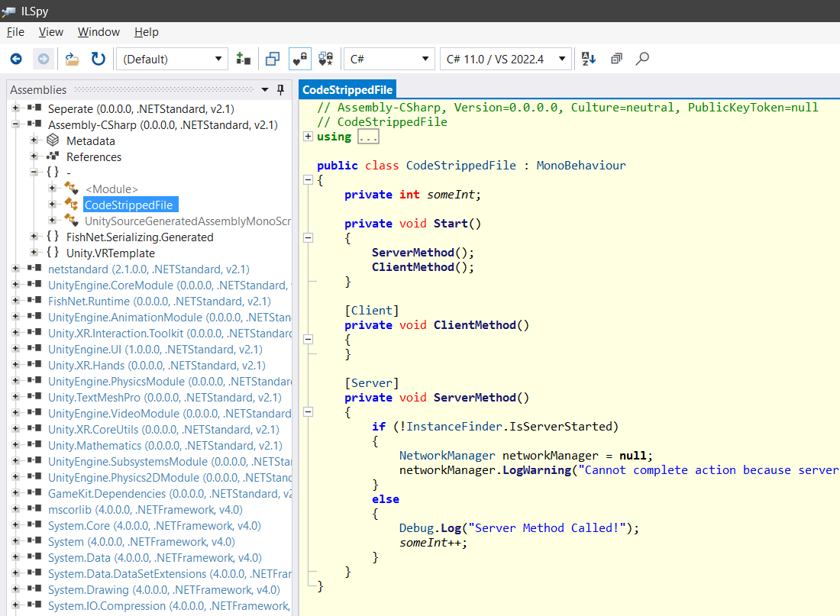Open the (Default) assembly list dropdown
This screenshot has width=840, height=616.
tap(172, 59)
